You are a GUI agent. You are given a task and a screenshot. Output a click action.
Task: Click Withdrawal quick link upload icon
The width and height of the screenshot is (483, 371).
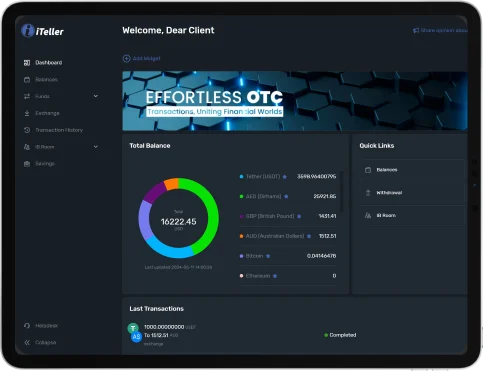(x=368, y=193)
